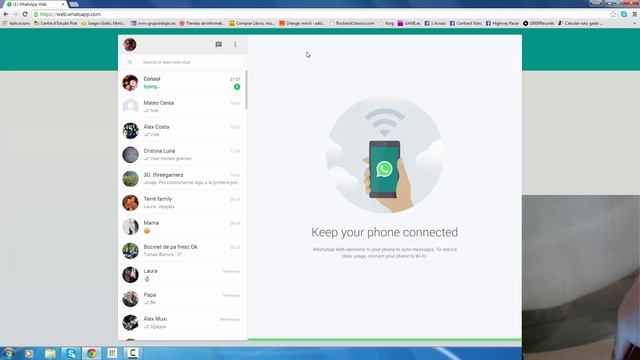The height and width of the screenshot is (360, 640).
Task: Expand the bookmarks bar overflow chevron
Action: pyautogui.click(x=635, y=23)
